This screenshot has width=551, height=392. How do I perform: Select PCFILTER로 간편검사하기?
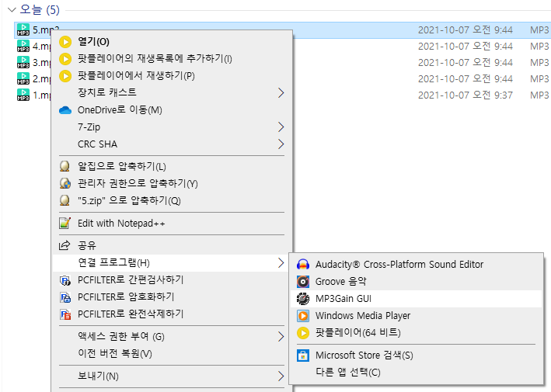pos(173,280)
